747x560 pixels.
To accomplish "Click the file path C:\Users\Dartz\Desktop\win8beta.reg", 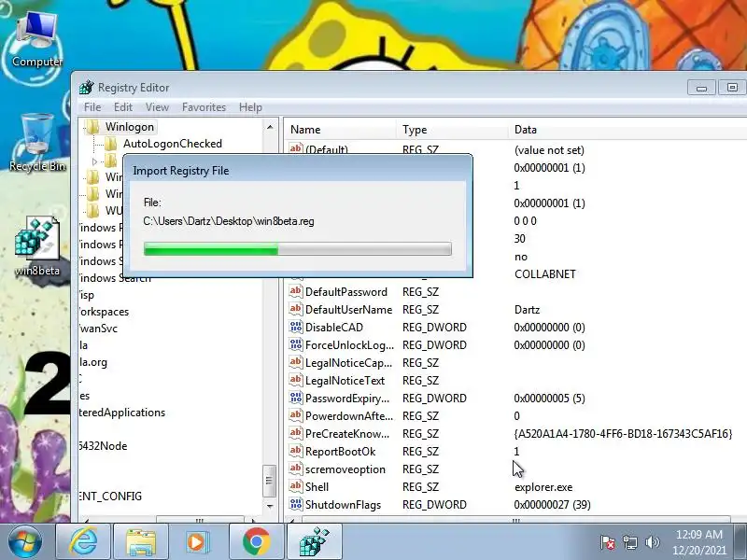I will click(x=229, y=221).
